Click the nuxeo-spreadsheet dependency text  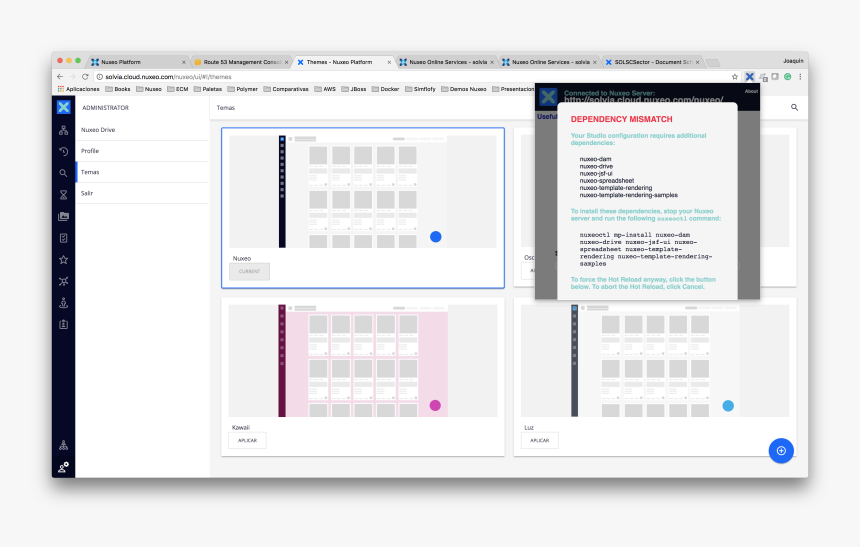(x=607, y=181)
